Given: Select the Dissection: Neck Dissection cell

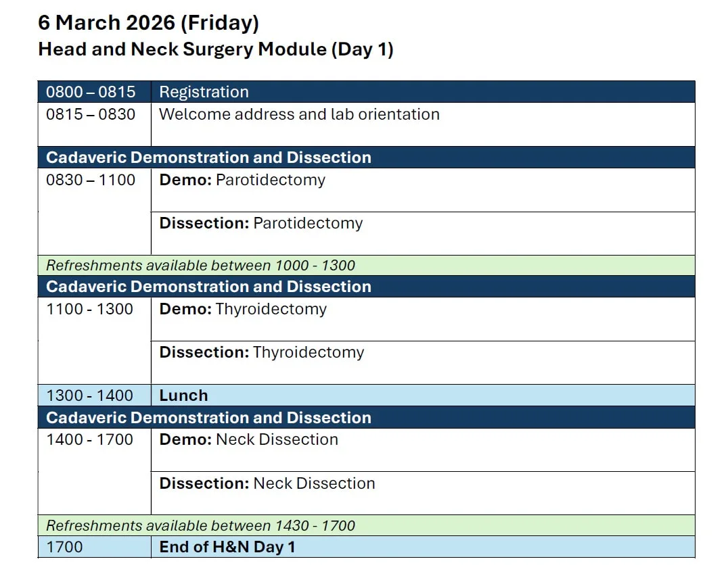Looking at the screenshot, I should click(x=422, y=493).
